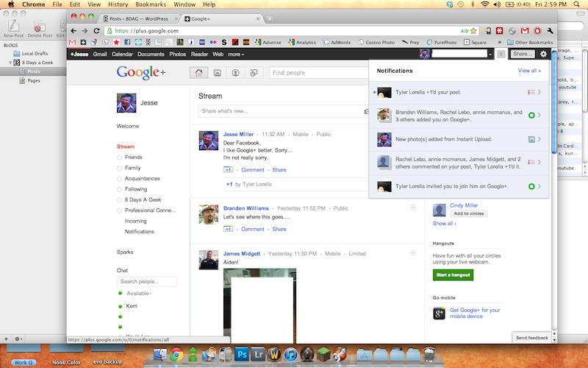The image size is (588, 368).
Task: Click the Start a hangout button
Action: tap(453, 275)
